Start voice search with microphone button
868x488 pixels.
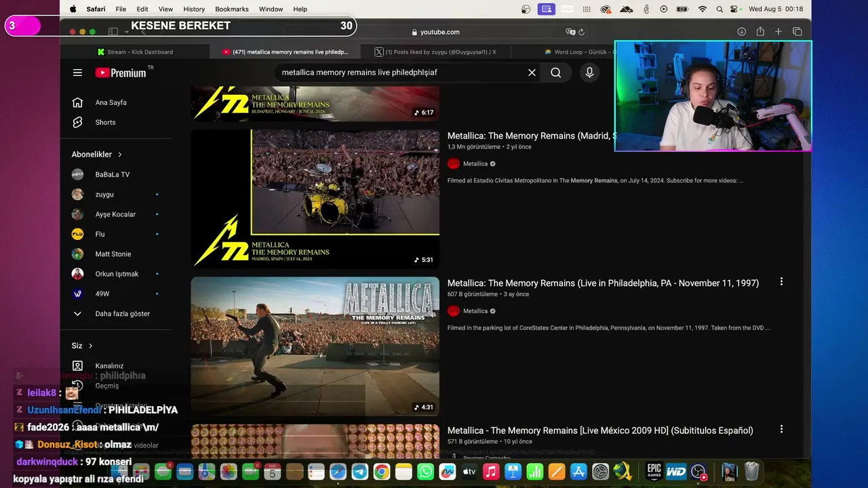(589, 73)
